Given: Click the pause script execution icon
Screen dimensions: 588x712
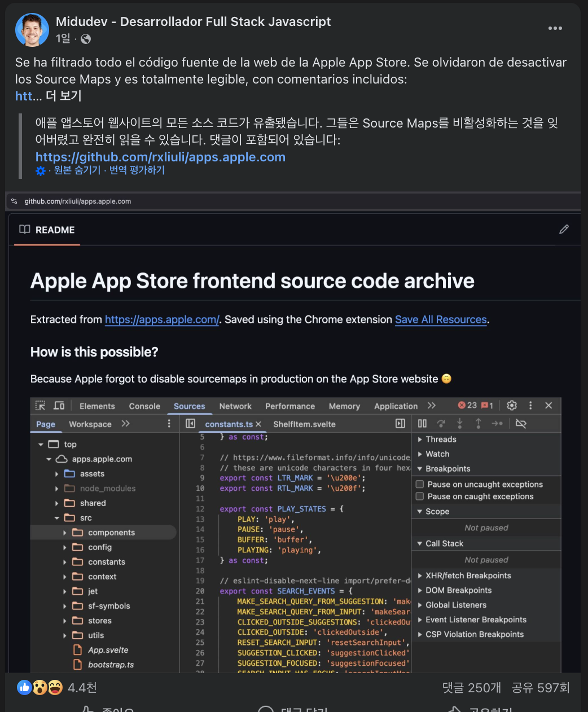Looking at the screenshot, I should pos(422,423).
